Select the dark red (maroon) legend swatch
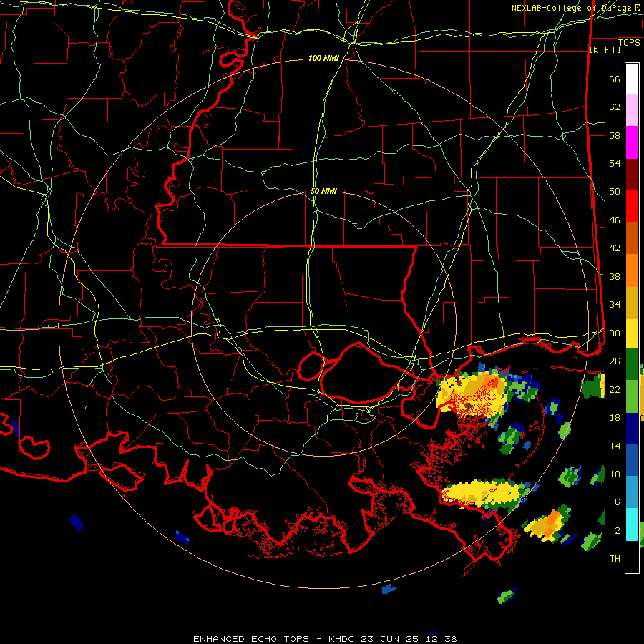 (632, 175)
